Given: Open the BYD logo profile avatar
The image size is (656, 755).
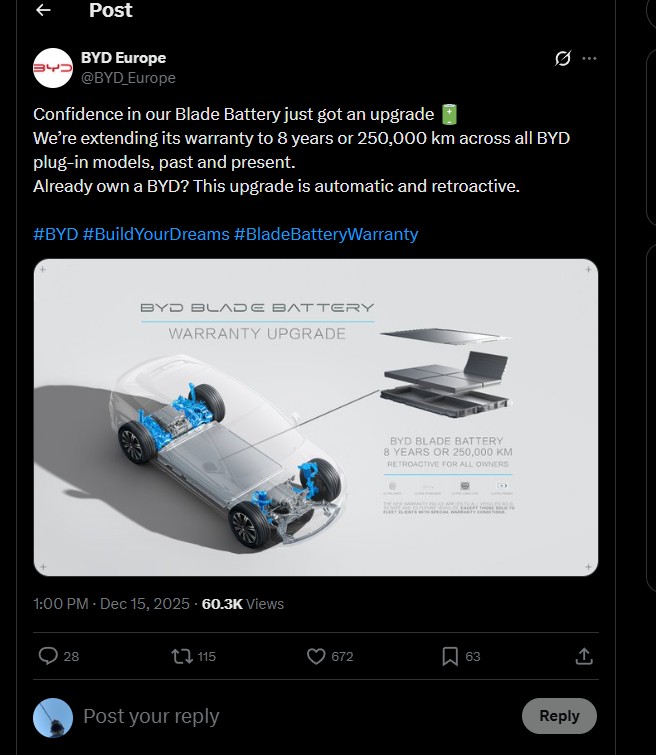Looking at the screenshot, I should [52, 68].
